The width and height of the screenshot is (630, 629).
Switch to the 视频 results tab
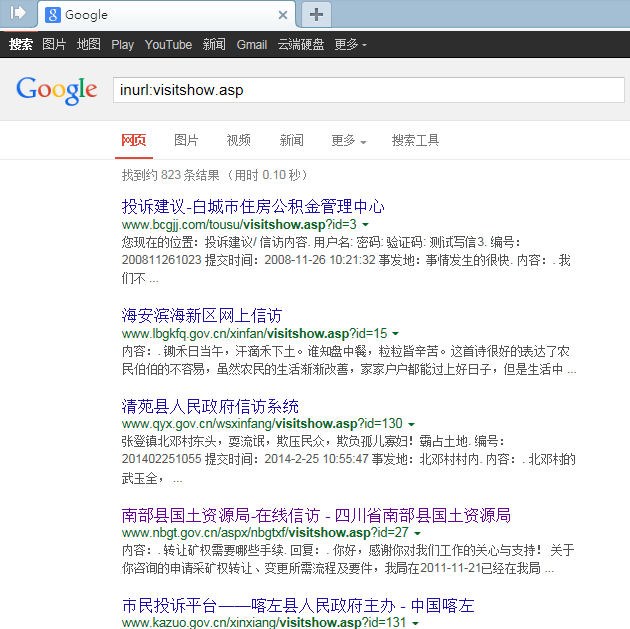[239, 140]
